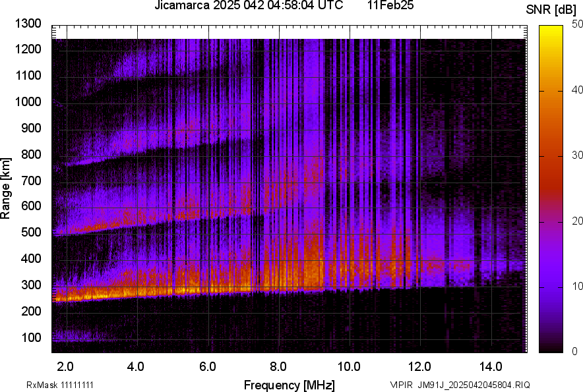Select the 8.0 frequency tick label
The height and width of the screenshot is (392, 583).
pos(278,366)
